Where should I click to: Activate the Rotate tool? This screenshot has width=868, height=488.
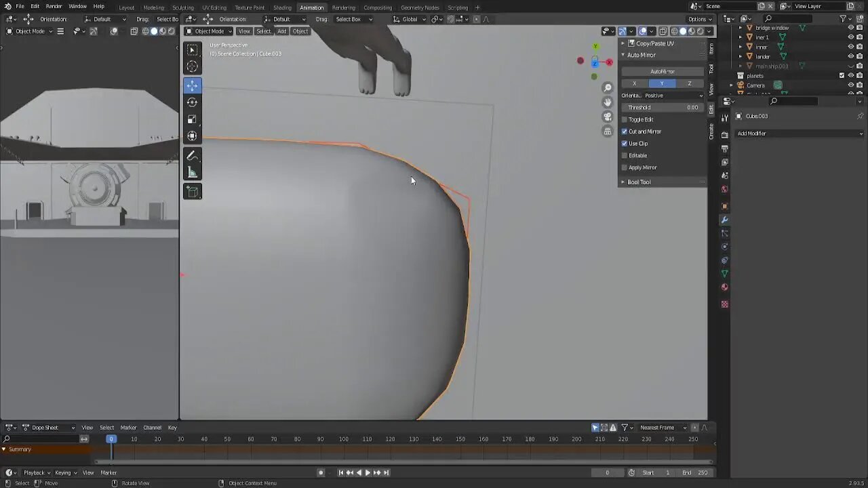click(193, 102)
